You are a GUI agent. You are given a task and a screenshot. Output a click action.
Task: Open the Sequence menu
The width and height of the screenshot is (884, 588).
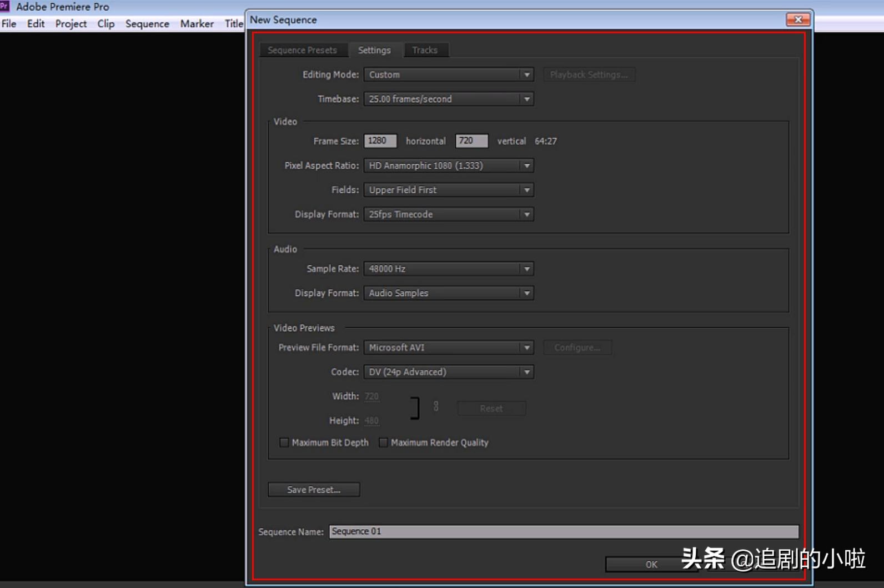point(147,24)
